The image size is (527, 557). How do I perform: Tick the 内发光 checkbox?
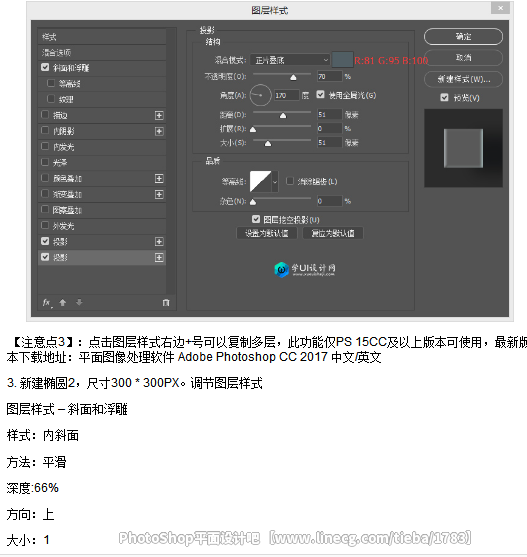pos(45,146)
